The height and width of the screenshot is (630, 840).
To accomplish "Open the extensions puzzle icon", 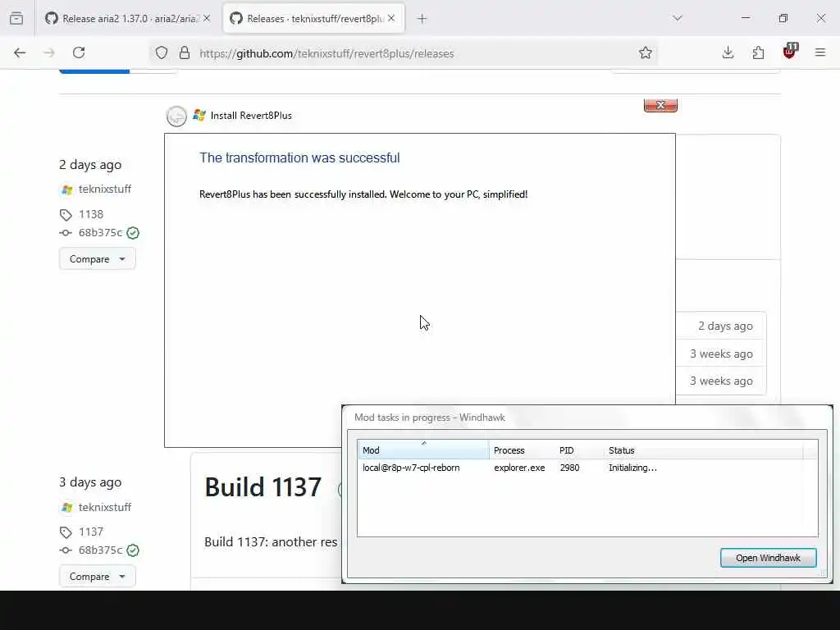I will pos(758,52).
